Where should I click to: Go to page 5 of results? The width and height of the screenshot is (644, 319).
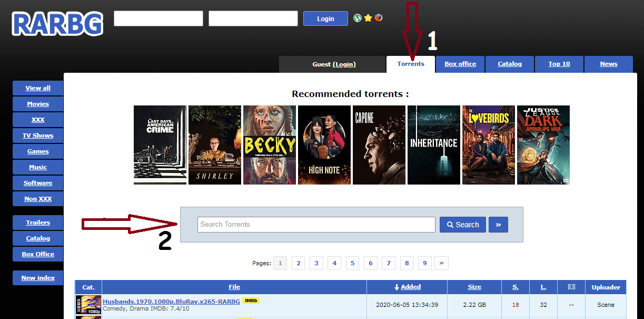(x=352, y=263)
